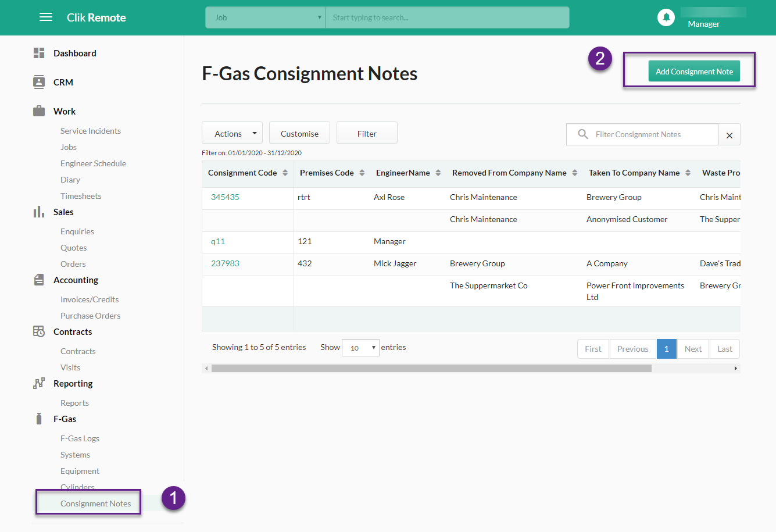Click the Add Consignment Note button
776x532 pixels.
point(693,71)
